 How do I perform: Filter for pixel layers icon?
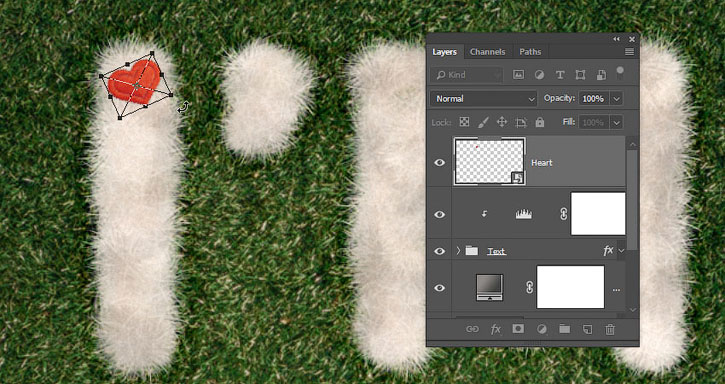[518, 75]
